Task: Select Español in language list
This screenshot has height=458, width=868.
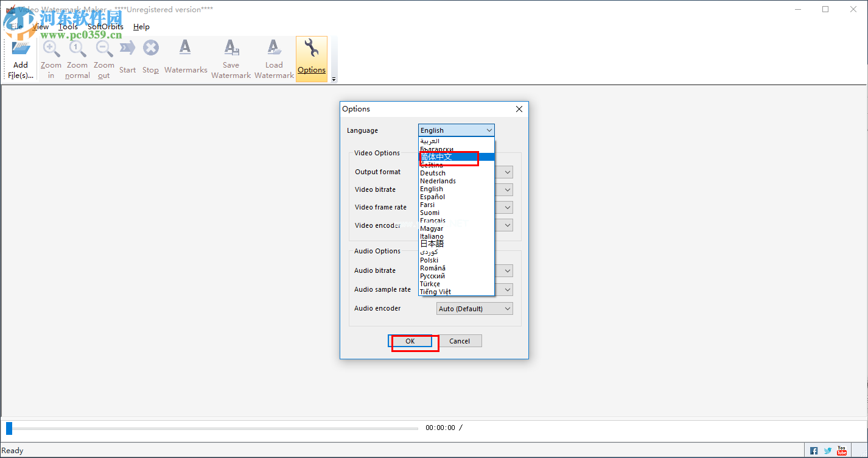Action: 457,197
